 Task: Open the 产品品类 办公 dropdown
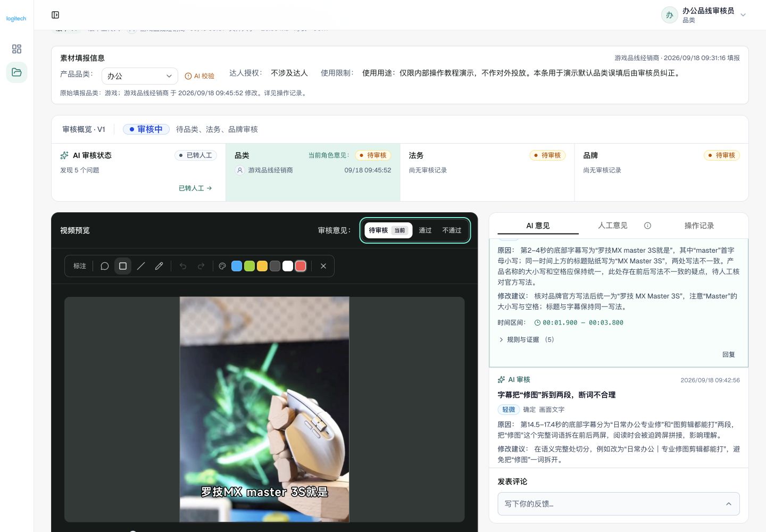click(x=139, y=76)
